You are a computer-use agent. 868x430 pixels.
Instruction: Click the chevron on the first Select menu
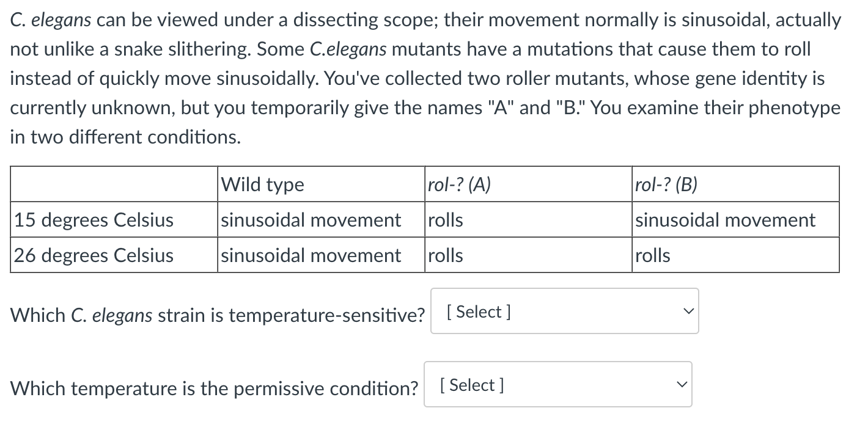pos(687,311)
